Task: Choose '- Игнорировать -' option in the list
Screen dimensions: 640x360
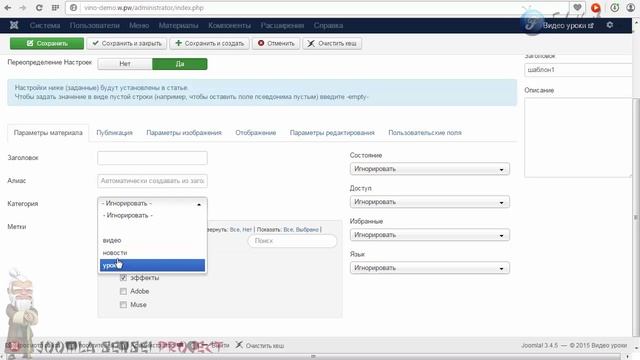Action: pos(152,215)
